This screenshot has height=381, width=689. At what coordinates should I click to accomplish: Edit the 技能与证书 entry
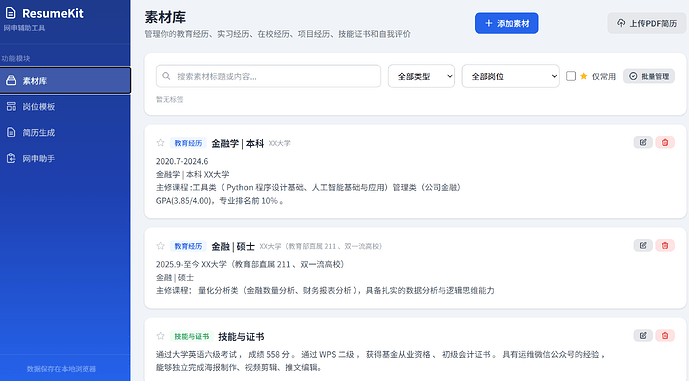pyautogui.click(x=643, y=336)
